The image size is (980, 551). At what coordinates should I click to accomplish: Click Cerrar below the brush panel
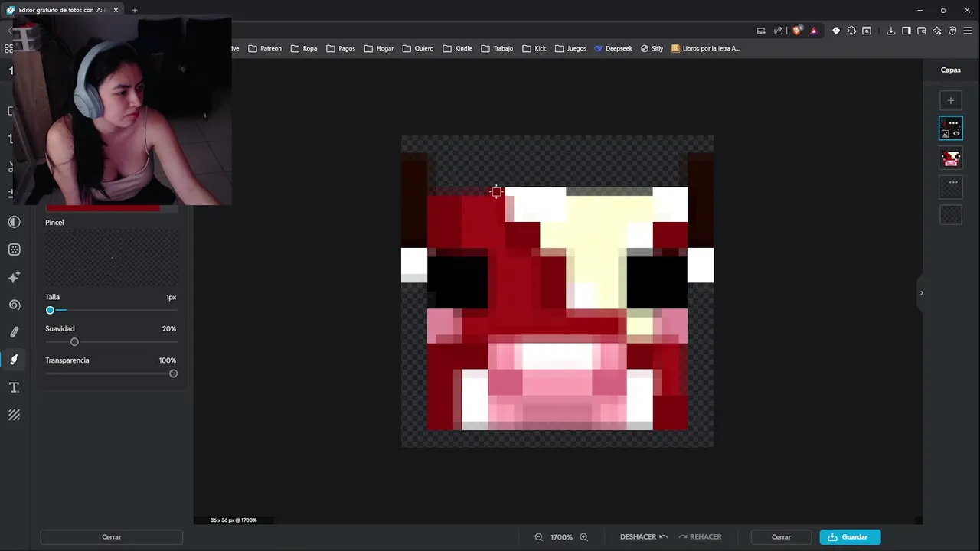coord(112,537)
